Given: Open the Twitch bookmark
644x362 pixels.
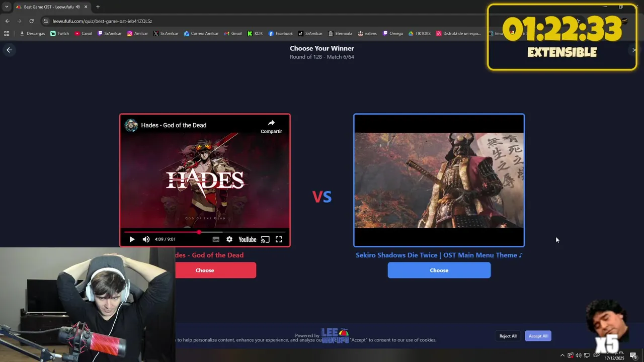Looking at the screenshot, I should click(x=59, y=34).
